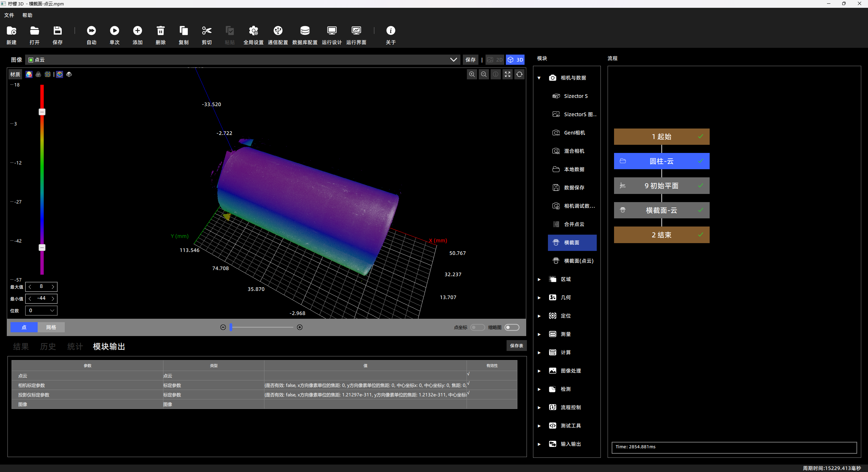The height and width of the screenshot is (472, 868).
Task: Zoom out of the 3D viewport
Action: click(x=484, y=74)
